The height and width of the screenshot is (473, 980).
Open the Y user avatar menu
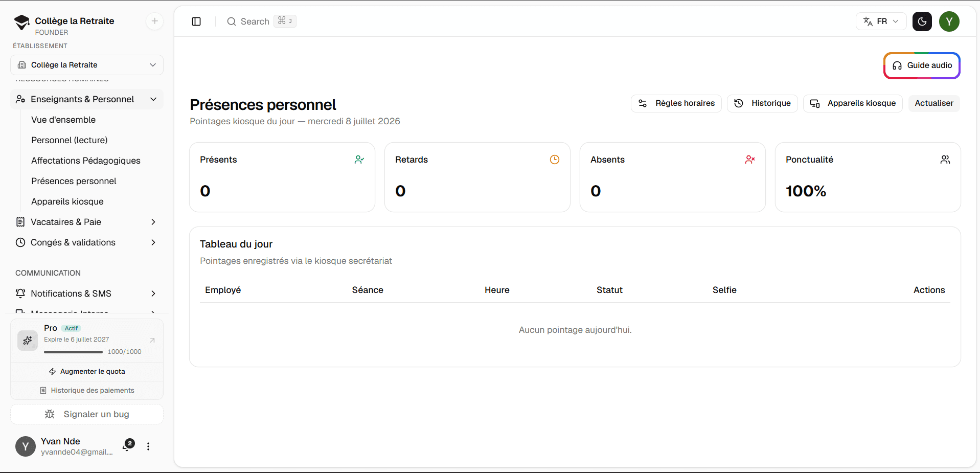(949, 21)
